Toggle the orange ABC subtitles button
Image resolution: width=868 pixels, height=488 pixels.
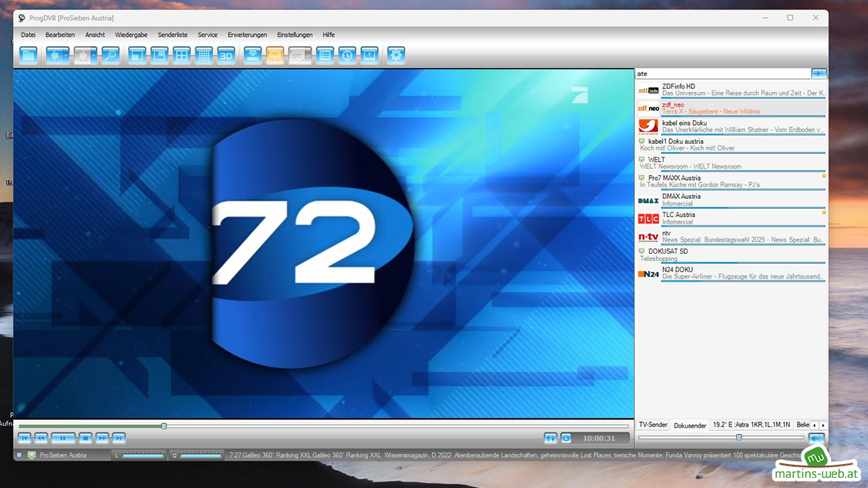click(275, 55)
